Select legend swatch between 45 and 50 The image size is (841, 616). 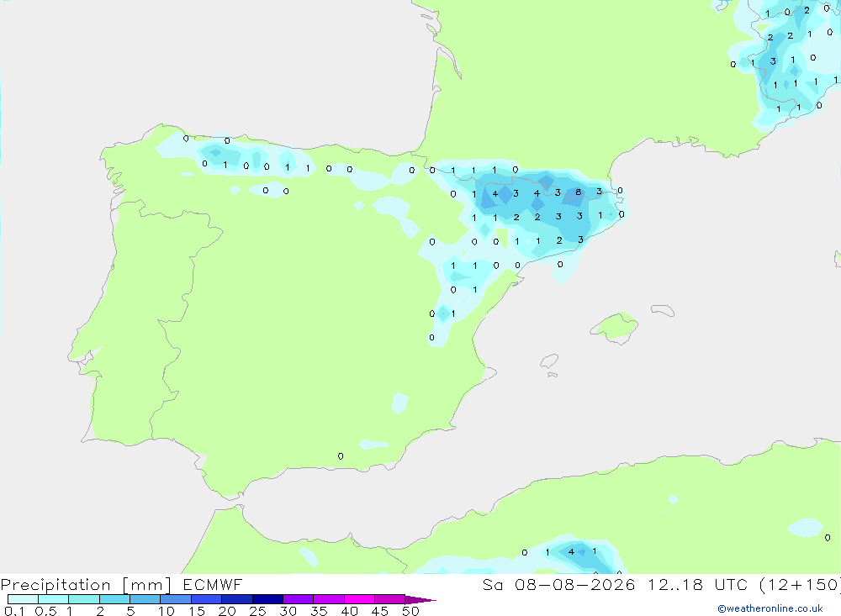390,599
